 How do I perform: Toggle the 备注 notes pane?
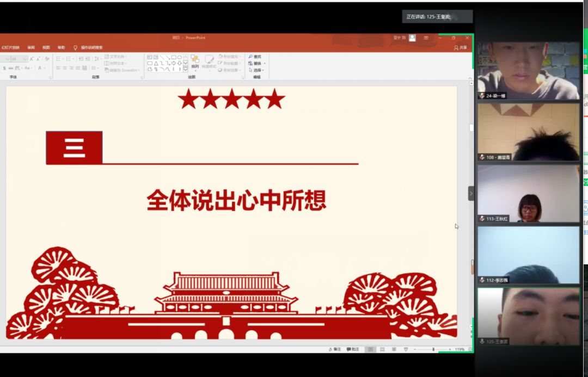point(335,349)
